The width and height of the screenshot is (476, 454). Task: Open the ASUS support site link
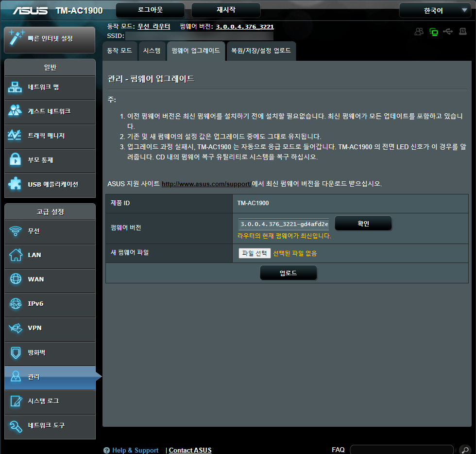(206, 184)
